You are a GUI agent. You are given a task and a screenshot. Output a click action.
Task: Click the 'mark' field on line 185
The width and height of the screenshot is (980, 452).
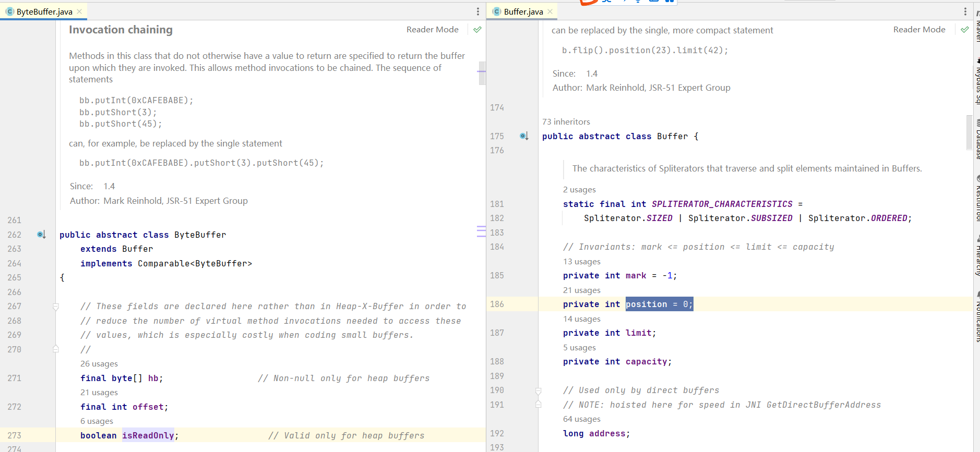click(636, 276)
